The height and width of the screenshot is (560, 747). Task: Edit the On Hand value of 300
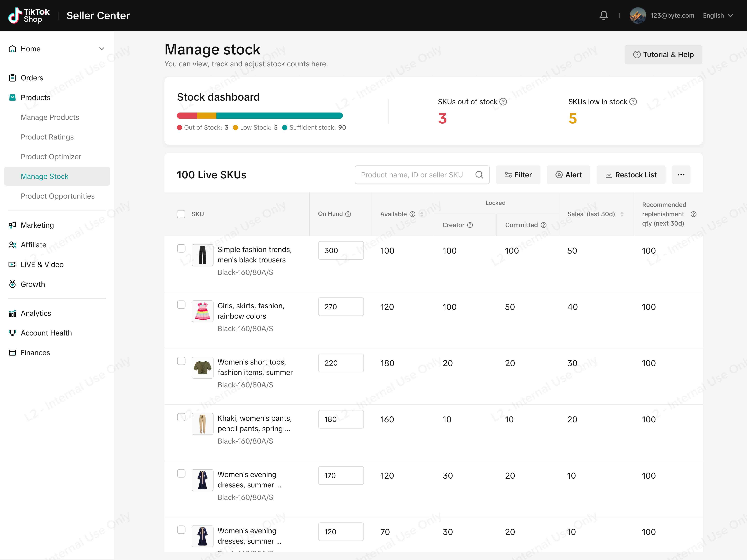tap(341, 250)
